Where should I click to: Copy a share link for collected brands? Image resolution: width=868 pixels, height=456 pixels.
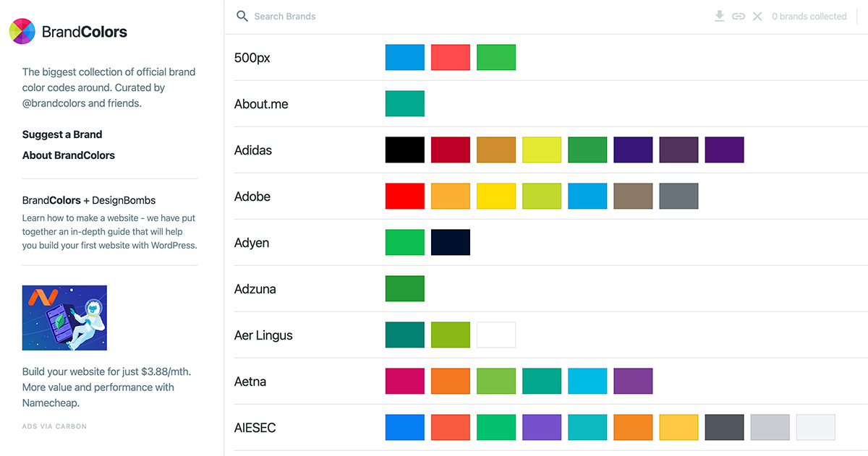[x=739, y=16]
